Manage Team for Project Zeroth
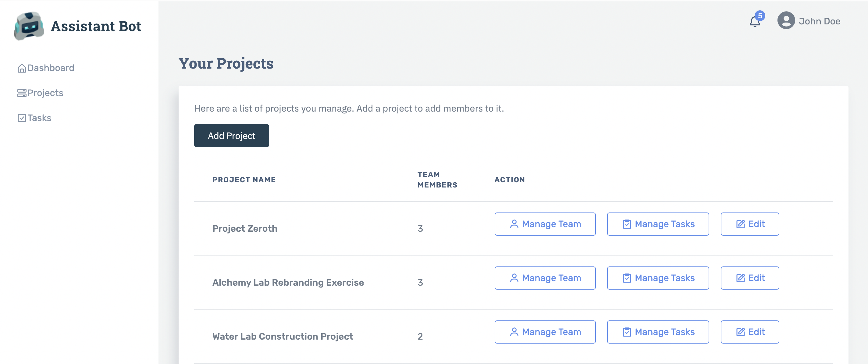 (545, 224)
